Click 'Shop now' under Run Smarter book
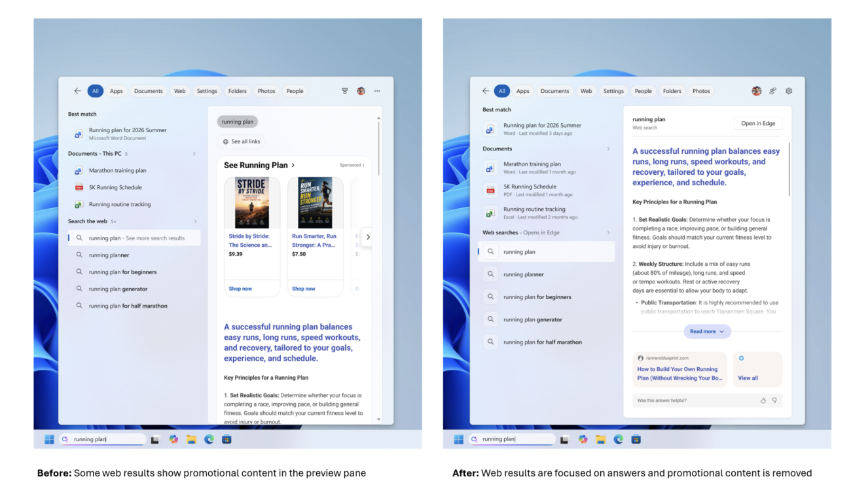The height and width of the screenshot is (504, 851). pos(304,289)
